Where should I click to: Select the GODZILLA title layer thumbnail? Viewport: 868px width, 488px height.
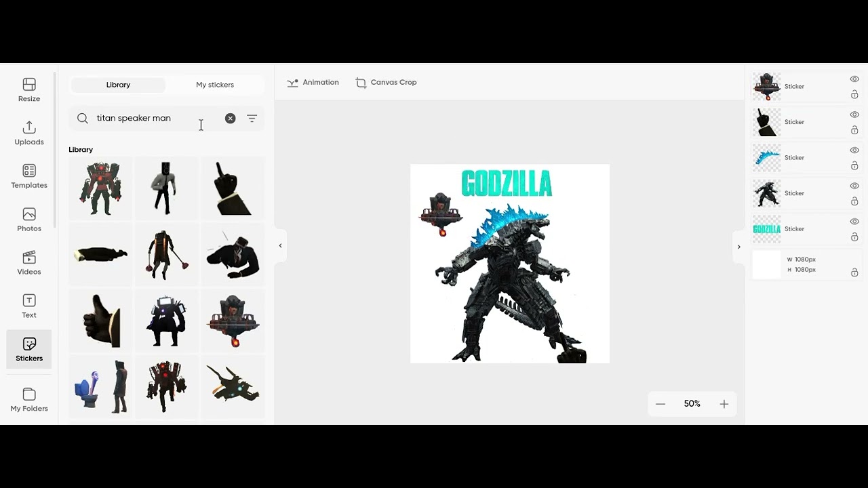point(767,229)
